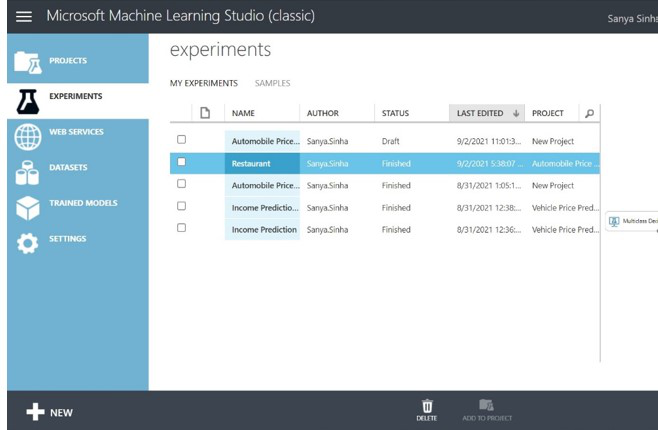Sort by Last Edited column arrow
This screenshot has width=658, height=430.
click(516, 114)
